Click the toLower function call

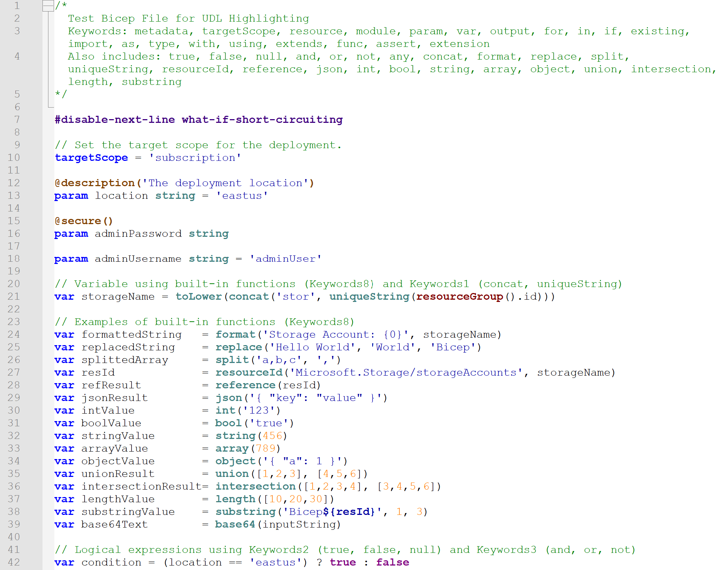pyautogui.click(x=199, y=296)
